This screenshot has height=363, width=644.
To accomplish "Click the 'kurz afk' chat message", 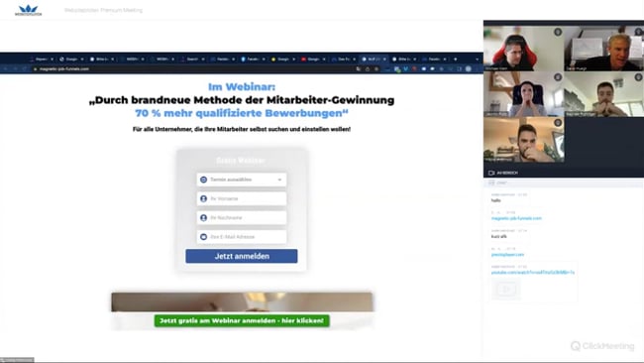I will pyautogui.click(x=498, y=236).
